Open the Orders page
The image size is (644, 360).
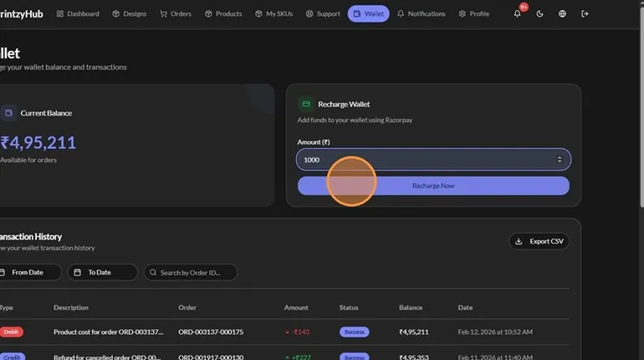tap(176, 13)
